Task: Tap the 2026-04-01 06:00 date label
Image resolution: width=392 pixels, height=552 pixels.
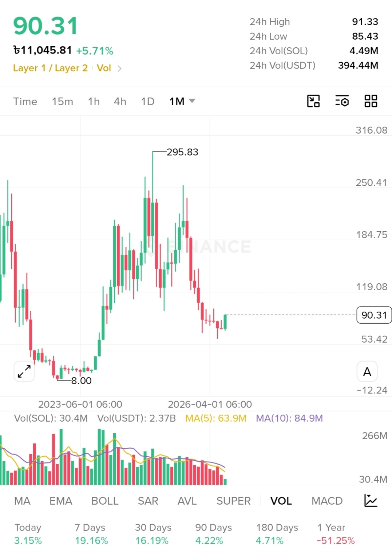Action: 210,404
